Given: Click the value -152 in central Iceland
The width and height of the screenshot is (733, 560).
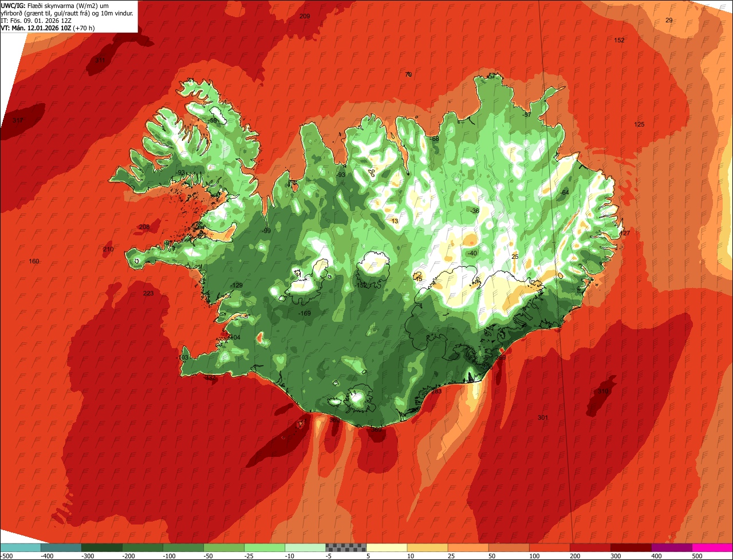Looking at the screenshot, I should coord(361,285).
